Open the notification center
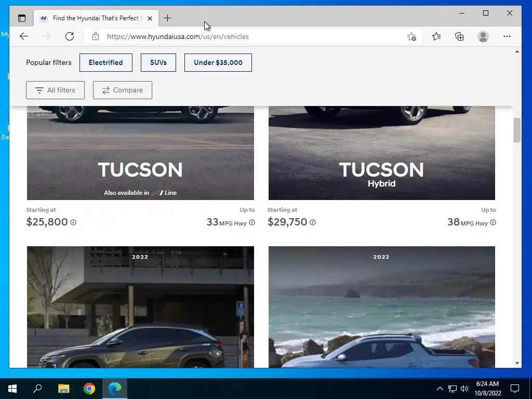The width and height of the screenshot is (532, 399). (x=515, y=389)
